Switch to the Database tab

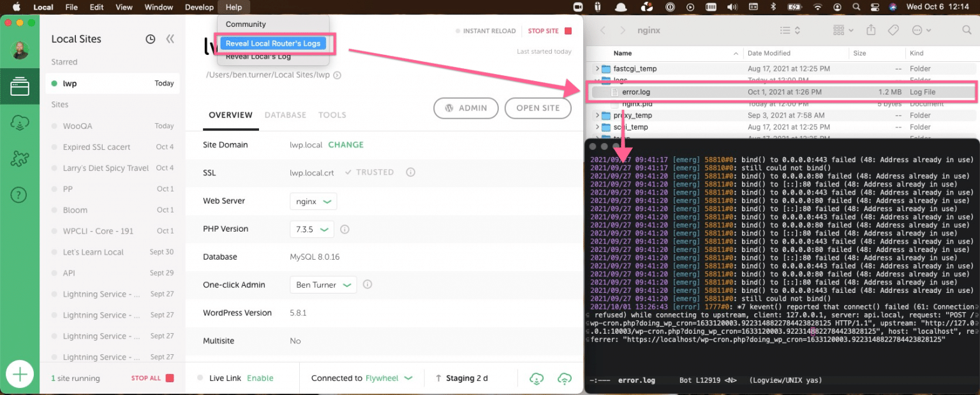click(x=285, y=115)
